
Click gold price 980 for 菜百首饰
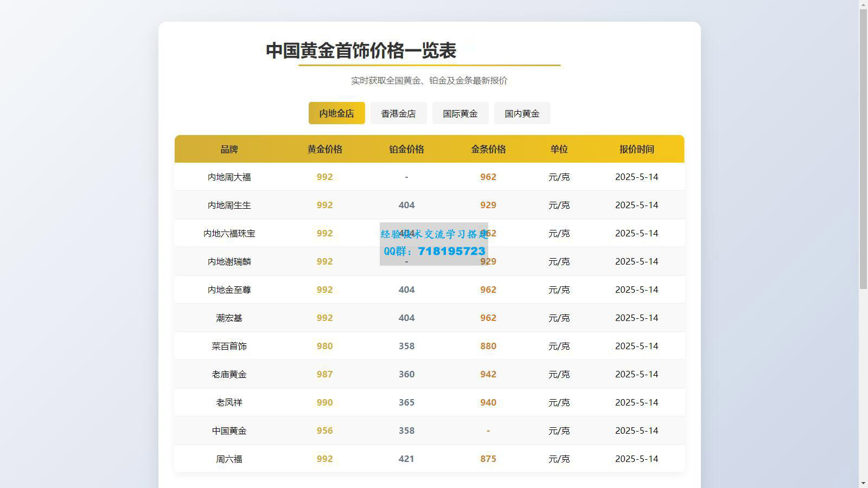click(324, 346)
